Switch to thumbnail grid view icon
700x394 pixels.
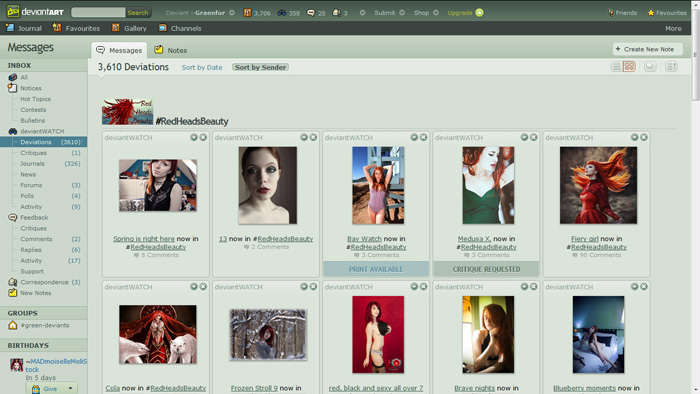[x=629, y=66]
